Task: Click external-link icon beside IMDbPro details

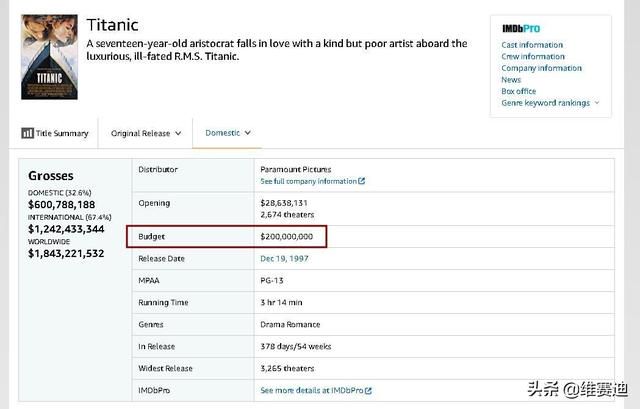Action: (368, 391)
